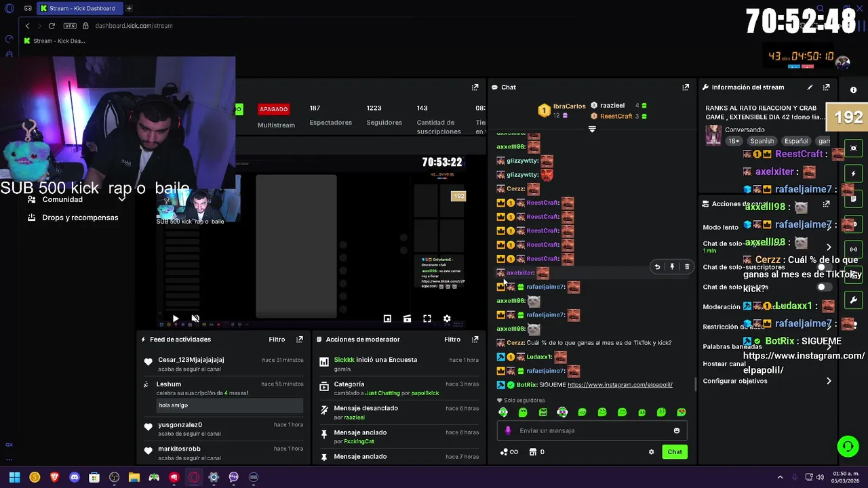Play the stream preview video
Image resolution: width=868 pixels, height=488 pixels.
click(x=176, y=319)
